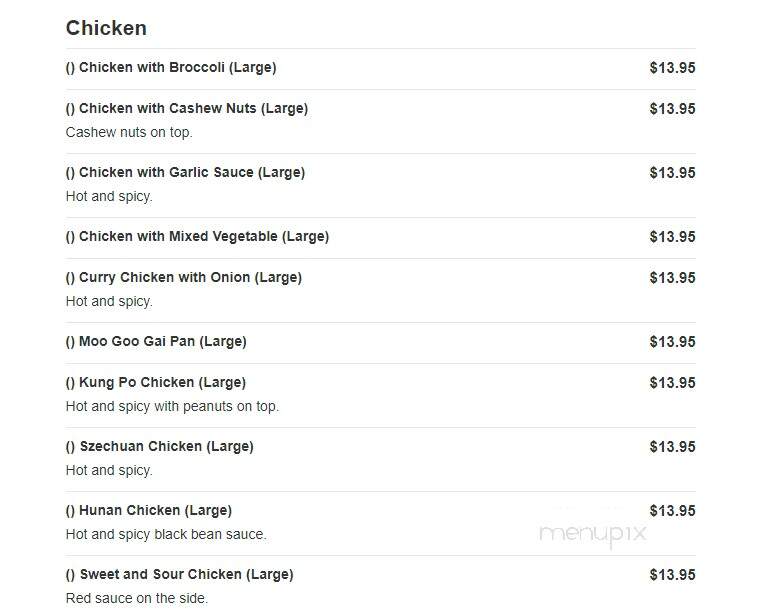Click the price of Chicken with Broccoli
This screenshot has width=772, height=616.
(673, 67)
